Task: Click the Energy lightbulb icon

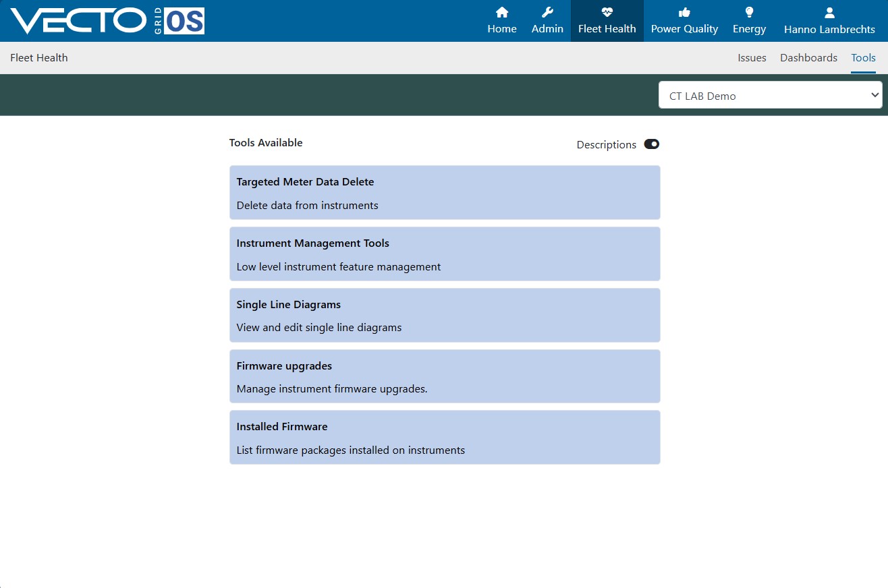Action: [749, 12]
